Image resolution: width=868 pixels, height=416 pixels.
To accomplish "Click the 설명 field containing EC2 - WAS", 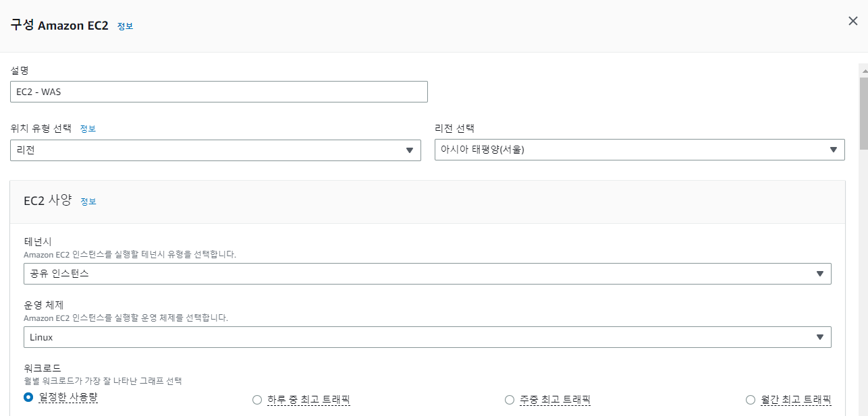I will pos(219,92).
